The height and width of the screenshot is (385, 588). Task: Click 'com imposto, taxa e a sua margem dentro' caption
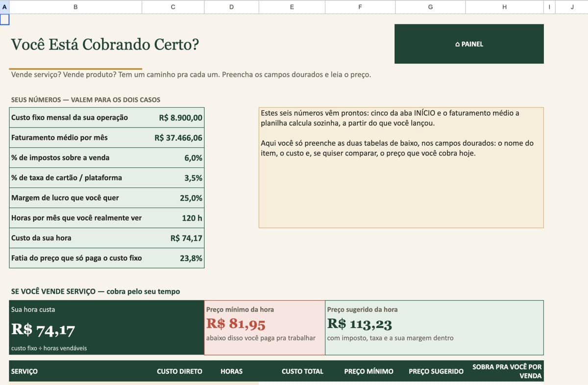pyautogui.click(x=390, y=338)
